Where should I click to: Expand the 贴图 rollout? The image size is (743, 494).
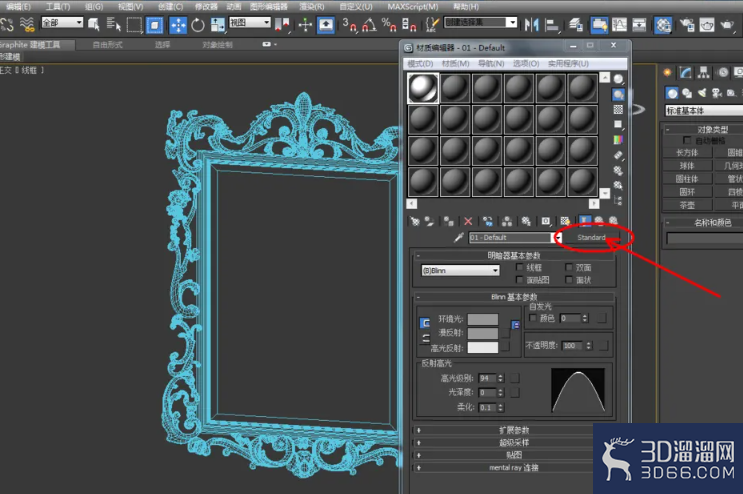pyautogui.click(x=514, y=455)
